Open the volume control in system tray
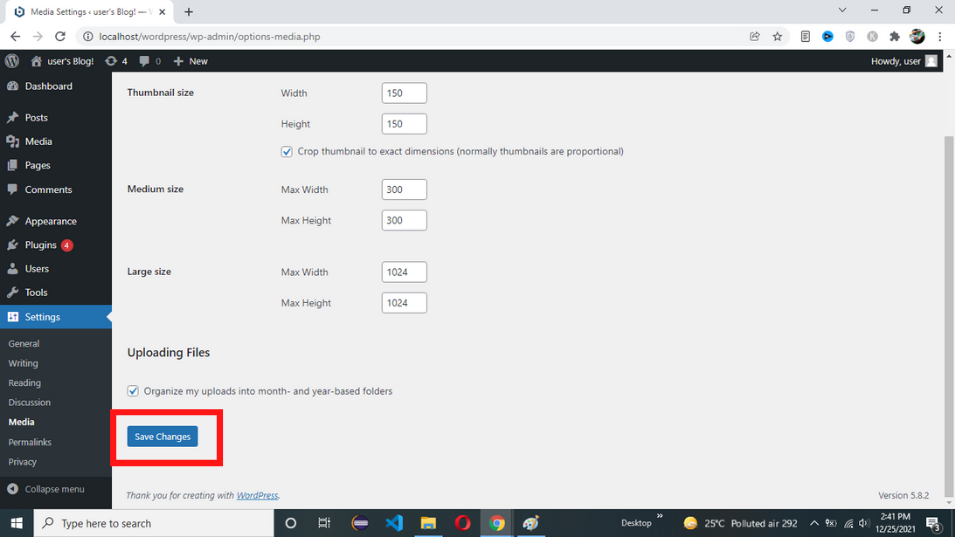956x537 pixels. (x=863, y=523)
